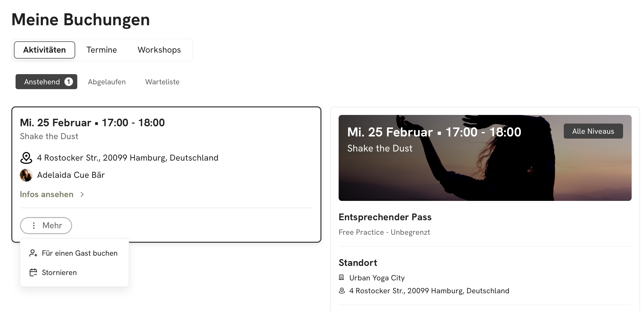Switch to the Termine tab
The height and width of the screenshot is (311, 644).
(x=101, y=50)
